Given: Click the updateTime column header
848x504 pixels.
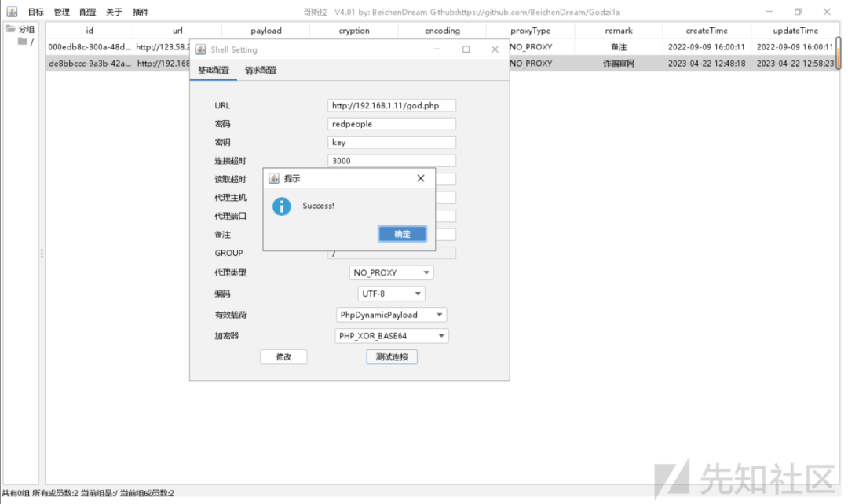Looking at the screenshot, I should pos(795,31).
